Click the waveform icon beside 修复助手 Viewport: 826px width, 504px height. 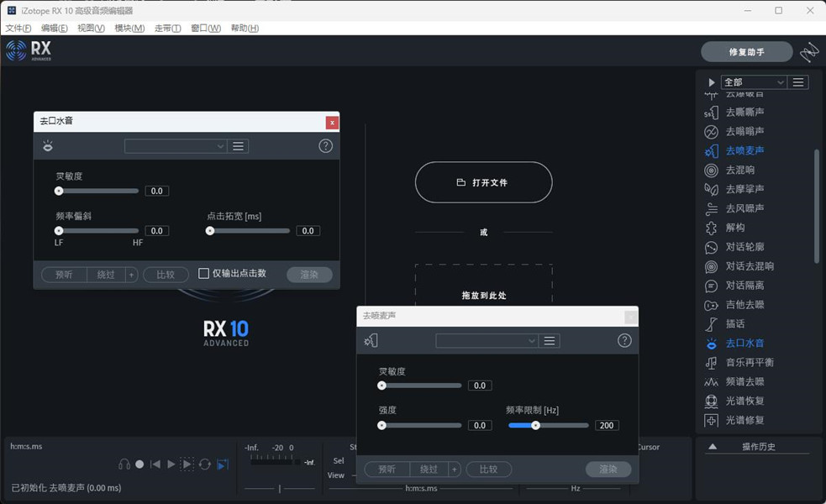click(x=809, y=52)
